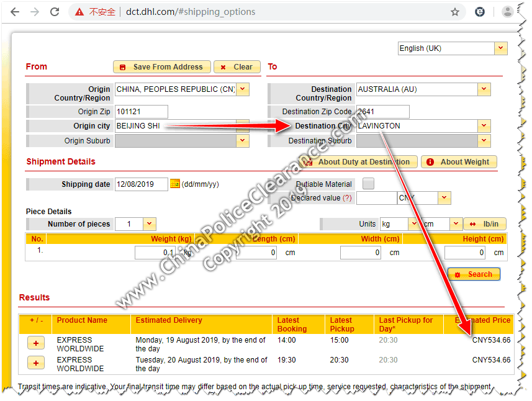Screen dimensions: 532x401
Task: Open the declared value help (?) link
Action: tap(347, 198)
